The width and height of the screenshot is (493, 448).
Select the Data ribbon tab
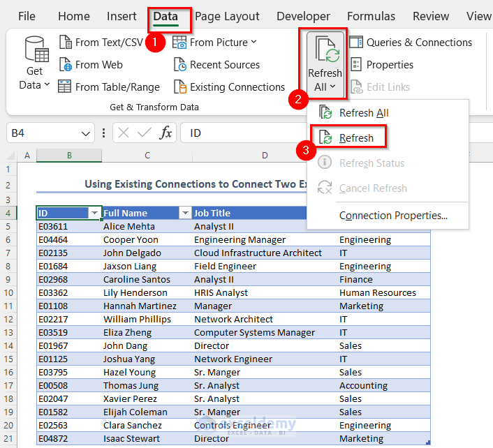coord(165,16)
